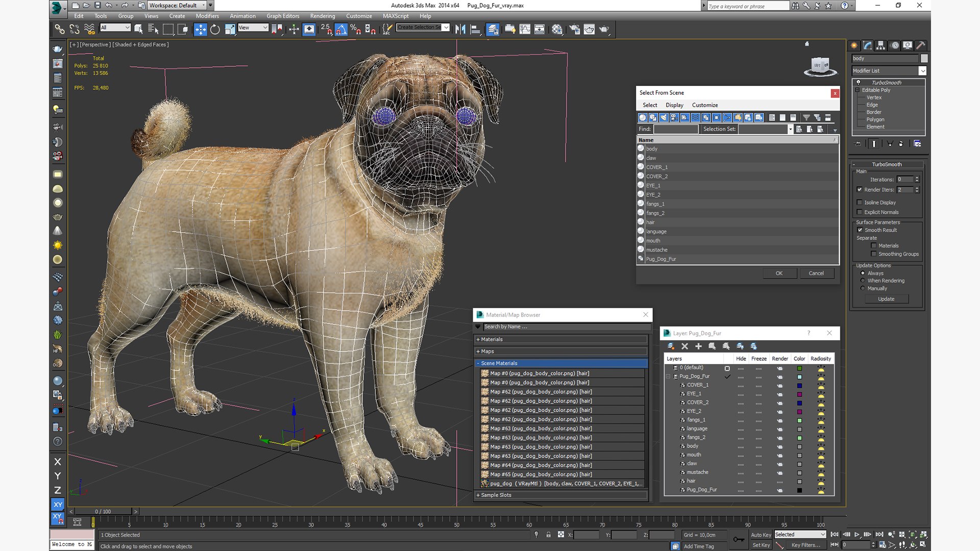Viewport: 980px width, 551px height.
Task: Click the object color swatch beside body name
Action: 923,59
